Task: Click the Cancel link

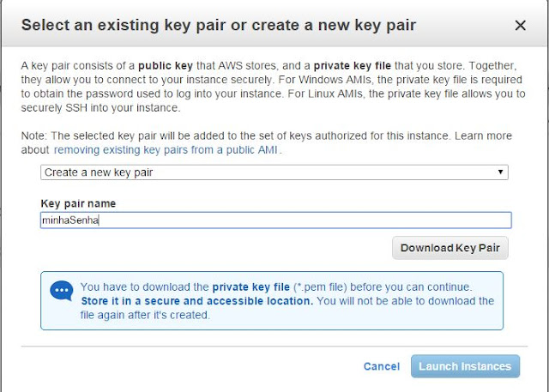Action: (x=381, y=366)
